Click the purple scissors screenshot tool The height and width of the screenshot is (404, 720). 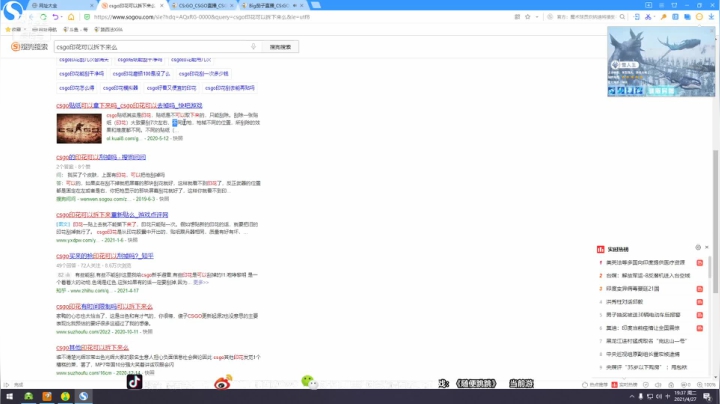point(647,17)
